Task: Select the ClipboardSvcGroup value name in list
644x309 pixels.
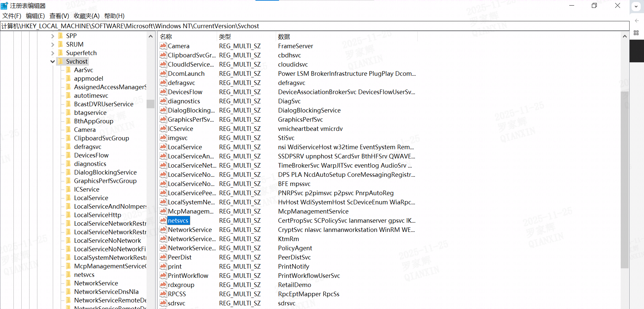Action: click(x=192, y=55)
